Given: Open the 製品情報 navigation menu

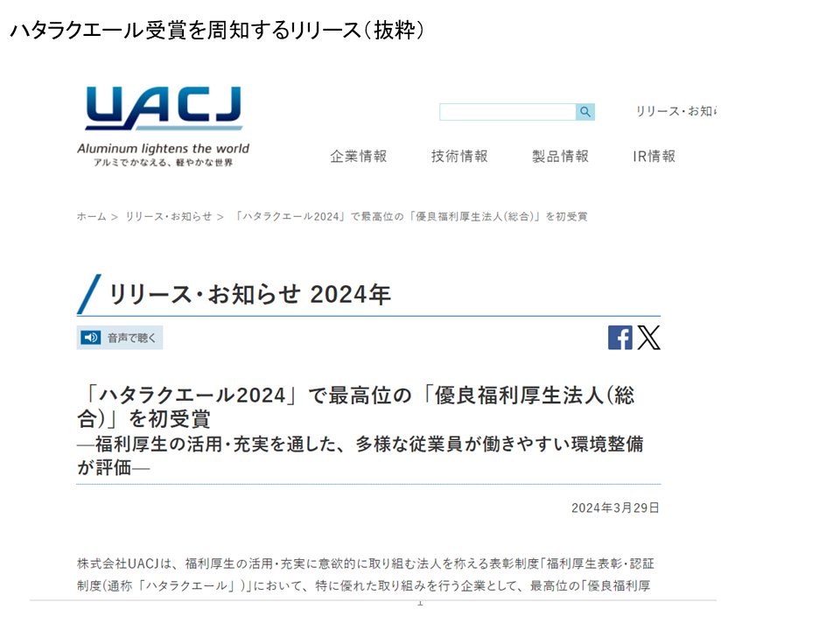Looking at the screenshot, I should [560, 157].
